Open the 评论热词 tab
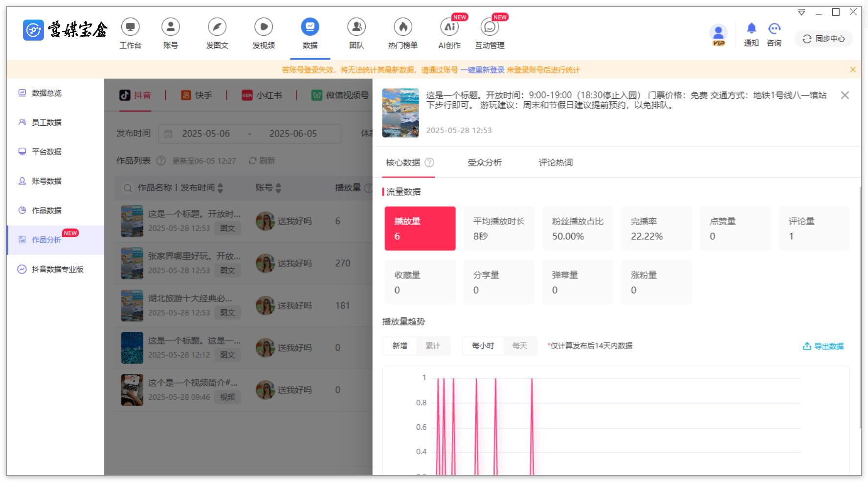The image size is (868, 482). click(556, 162)
